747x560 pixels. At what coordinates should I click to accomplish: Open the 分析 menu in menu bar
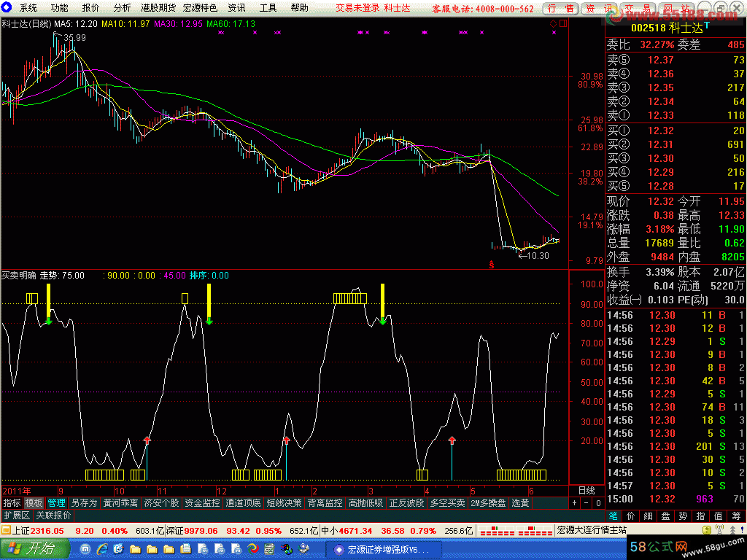click(122, 8)
